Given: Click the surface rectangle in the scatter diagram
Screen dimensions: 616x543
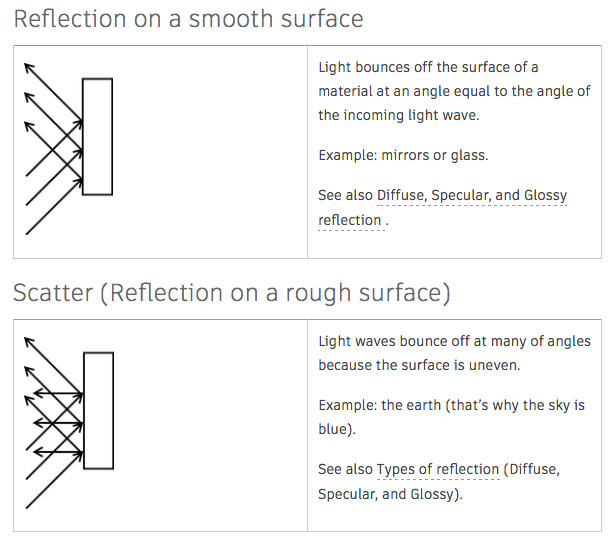Looking at the screenshot, I should pos(97,410).
